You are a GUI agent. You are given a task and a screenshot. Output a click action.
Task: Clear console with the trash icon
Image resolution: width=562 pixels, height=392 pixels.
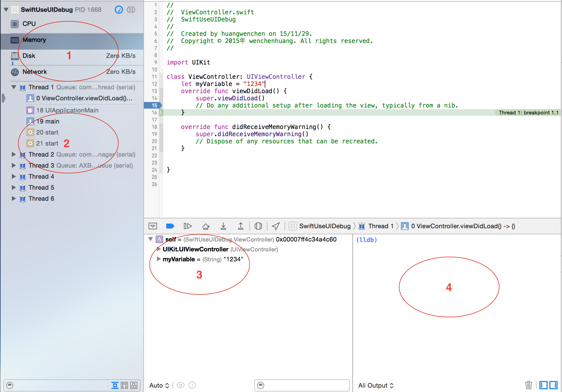click(528, 385)
